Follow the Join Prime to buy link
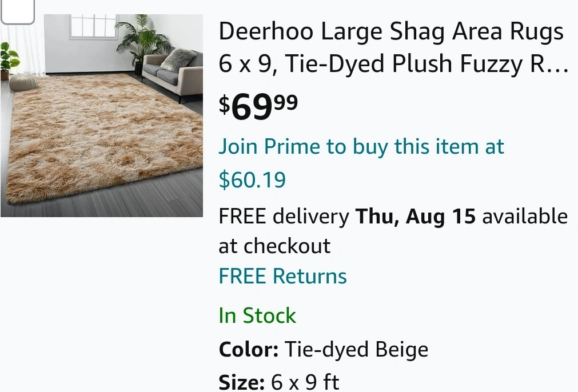Screen dimensions: 578x392 [x=361, y=147]
